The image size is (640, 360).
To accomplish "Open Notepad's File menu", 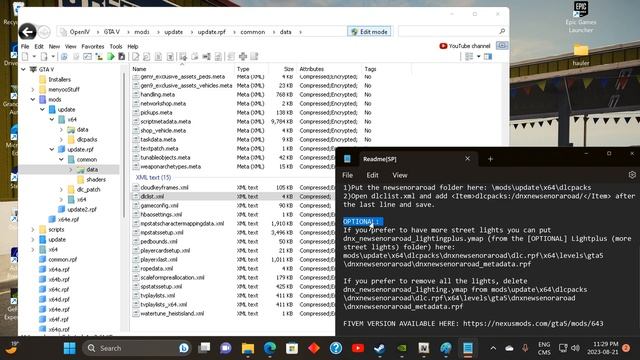I will pos(347,175).
